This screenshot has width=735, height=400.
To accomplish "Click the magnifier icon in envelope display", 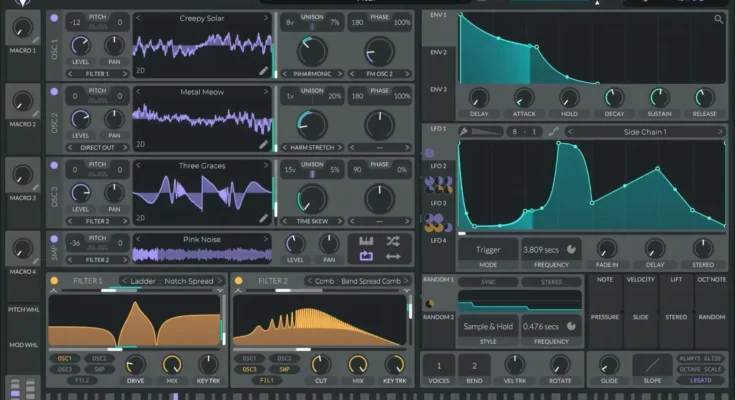I will (x=718, y=19).
